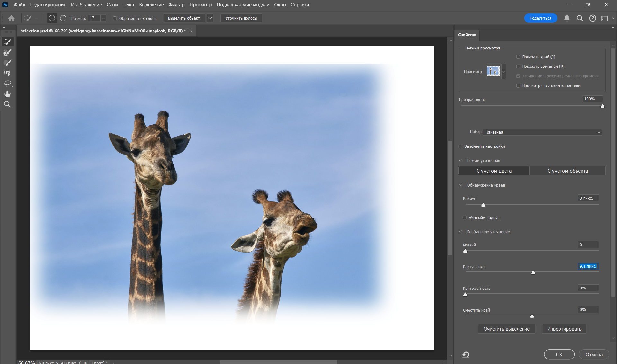Enable «Умный» радиус checkbox

[x=464, y=218]
